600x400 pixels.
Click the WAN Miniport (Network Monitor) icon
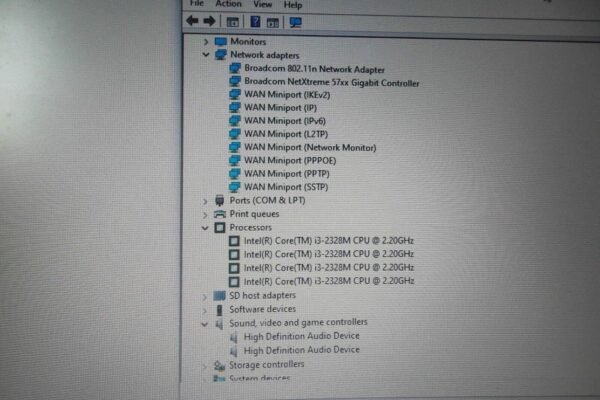(x=234, y=147)
